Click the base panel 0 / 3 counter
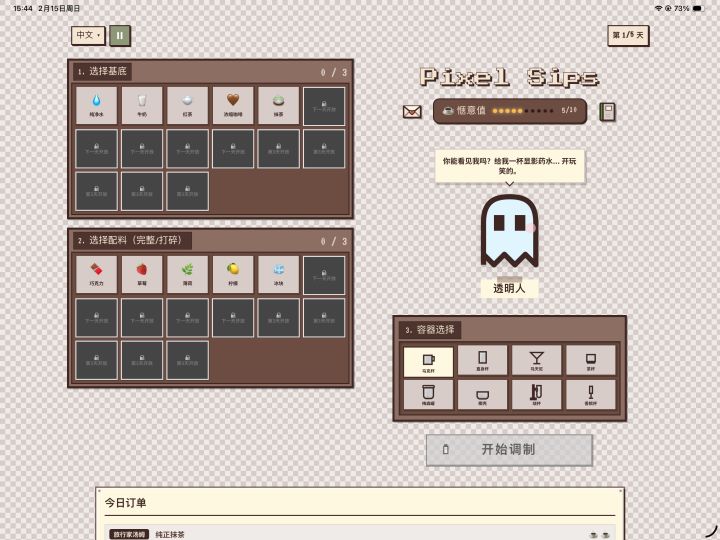The width and height of the screenshot is (720, 540). click(334, 73)
